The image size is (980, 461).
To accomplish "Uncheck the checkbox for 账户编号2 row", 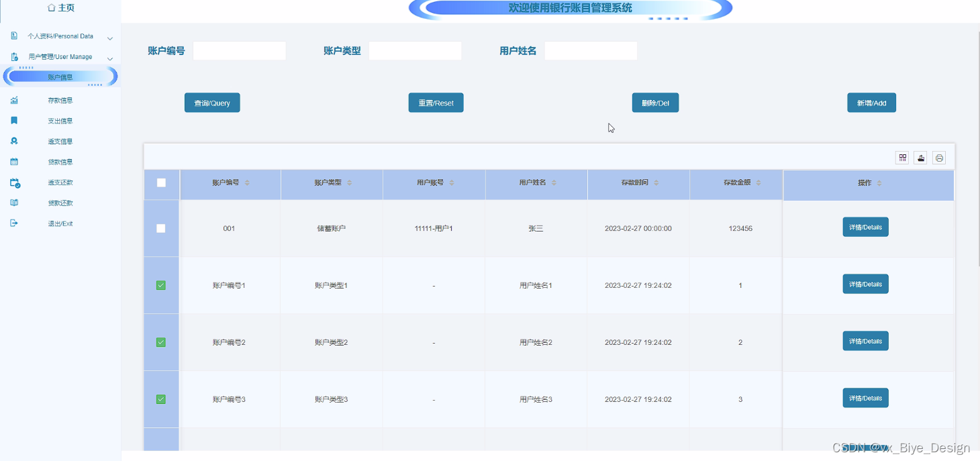I will (x=161, y=342).
